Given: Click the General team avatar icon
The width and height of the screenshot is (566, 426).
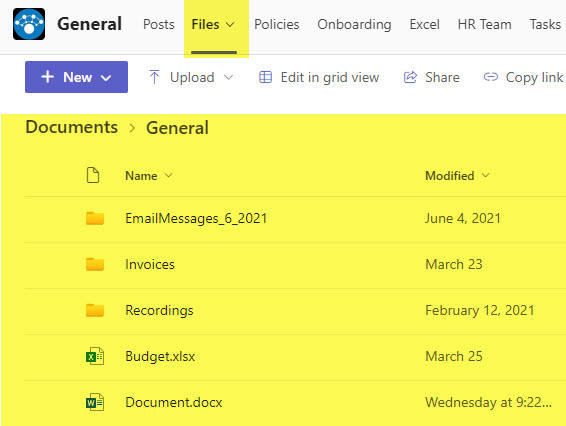Looking at the screenshot, I should pos(29,24).
